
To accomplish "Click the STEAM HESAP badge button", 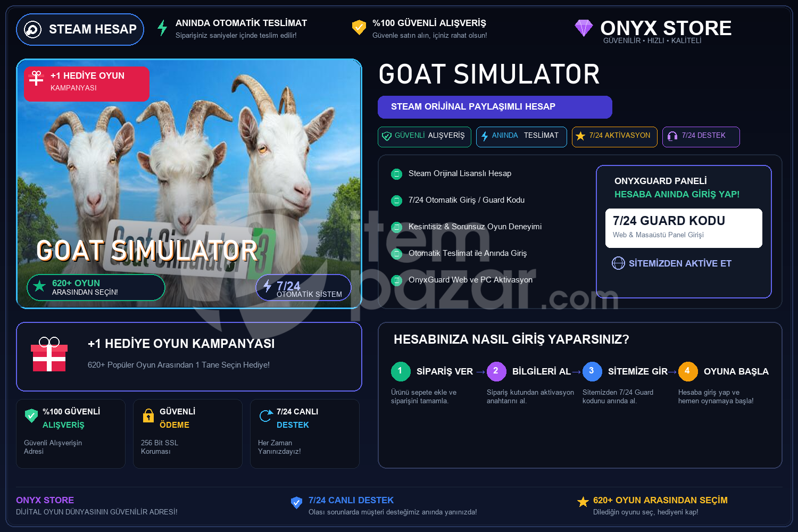I will [x=80, y=29].
